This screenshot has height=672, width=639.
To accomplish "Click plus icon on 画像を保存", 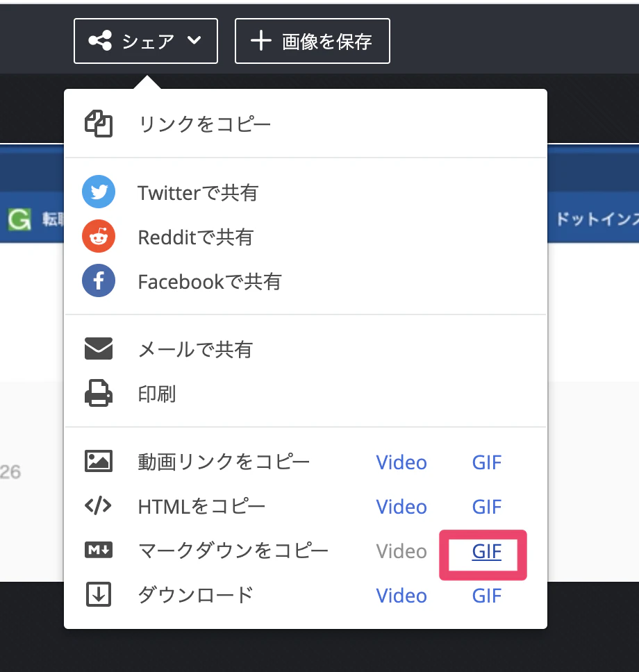I will pyautogui.click(x=260, y=41).
